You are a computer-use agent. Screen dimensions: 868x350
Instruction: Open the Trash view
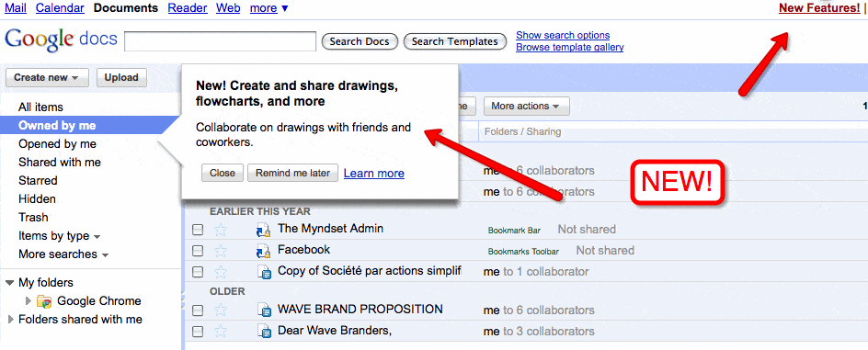(x=33, y=218)
